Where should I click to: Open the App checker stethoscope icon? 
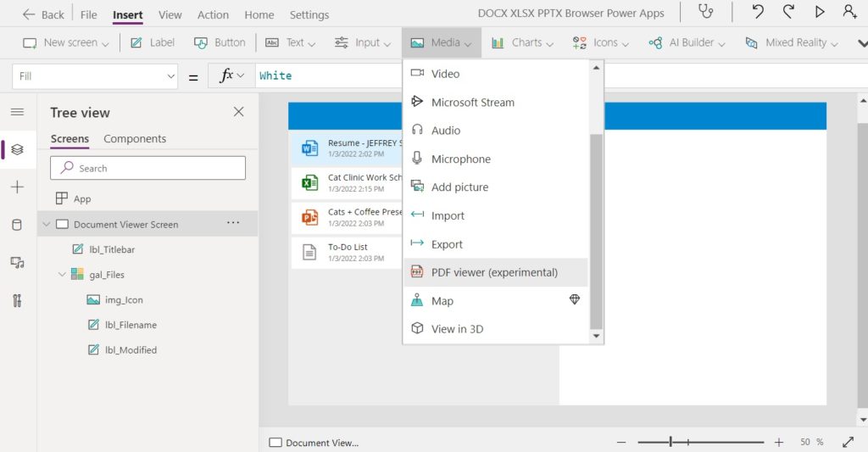pos(706,12)
